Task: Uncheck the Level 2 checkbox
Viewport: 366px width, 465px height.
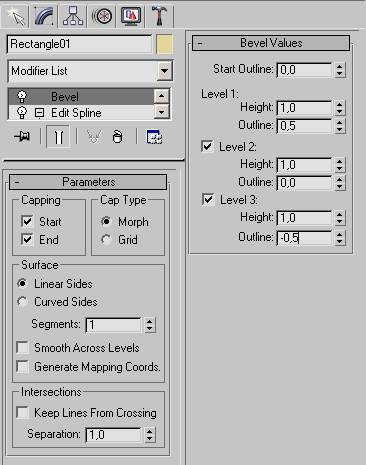Action: (207, 146)
